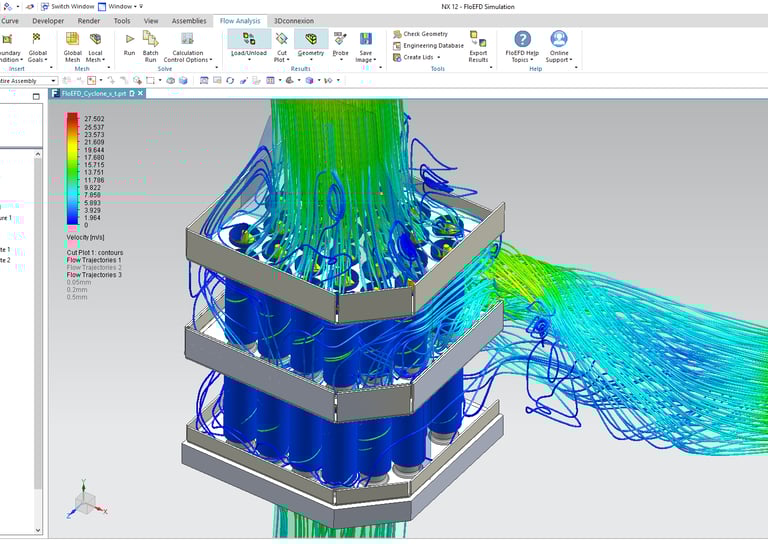Screen dimensions: 768x550
Task: Close the FloEFD_Cyclone_x_t.prt document tab
Action: (x=141, y=93)
